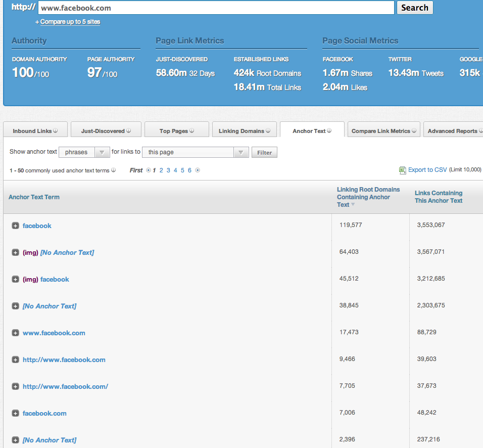The width and height of the screenshot is (483, 448).
Task: Click the Filter button
Action: pos(264,152)
